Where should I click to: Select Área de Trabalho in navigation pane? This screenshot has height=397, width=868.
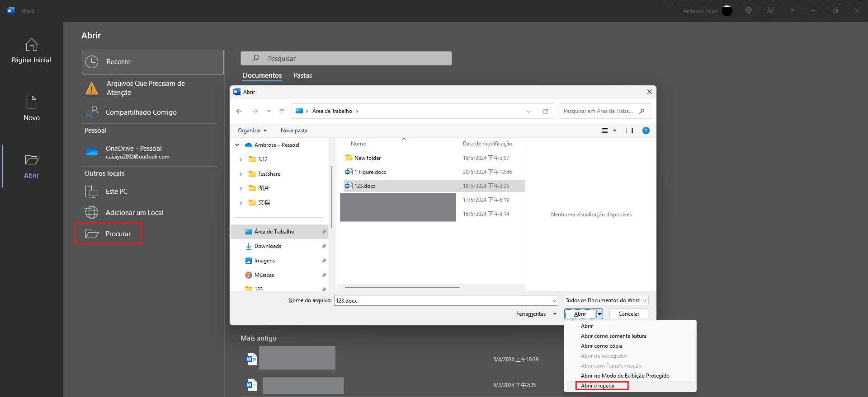coord(279,232)
